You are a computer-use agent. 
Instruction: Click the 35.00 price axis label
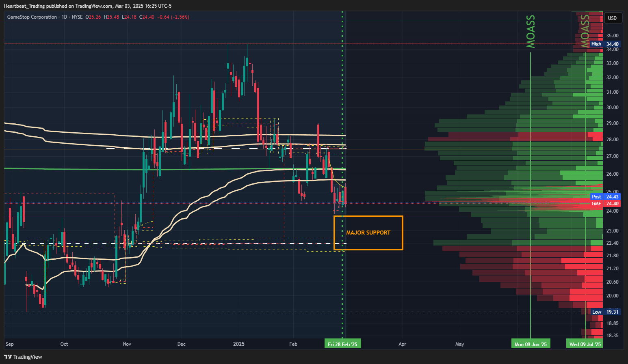click(x=612, y=36)
